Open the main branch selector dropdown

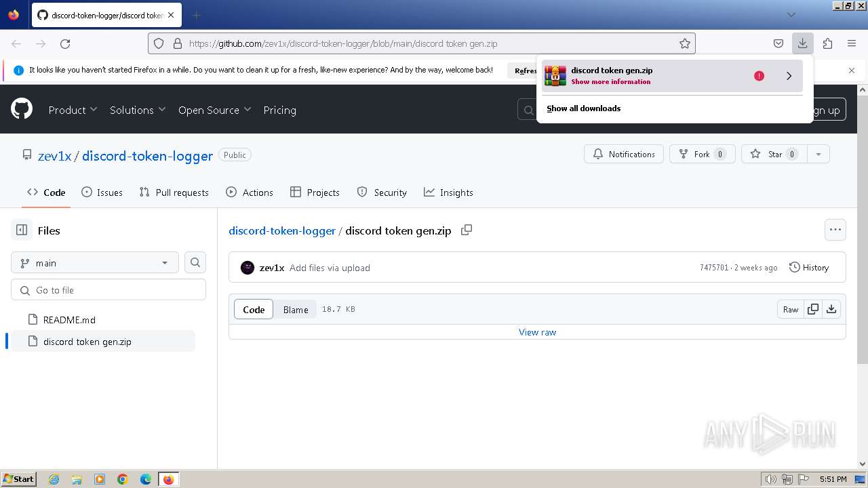(x=95, y=263)
